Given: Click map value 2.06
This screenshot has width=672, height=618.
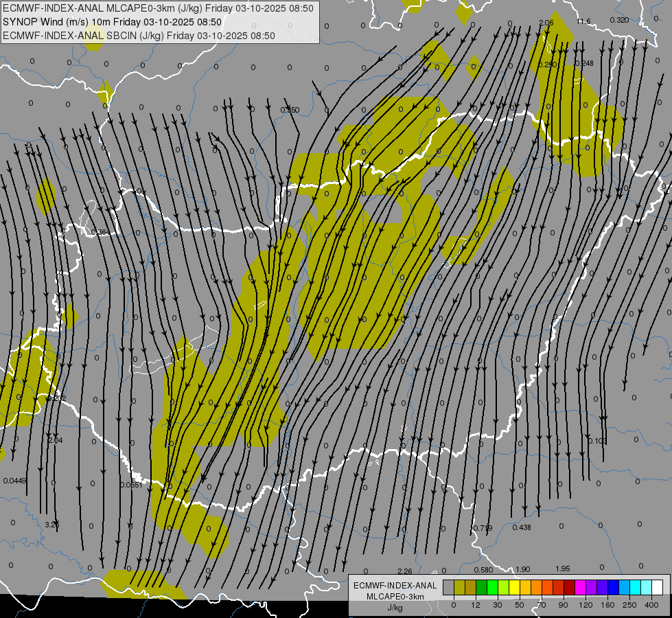Looking at the screenshot, I should coord(546,23).
